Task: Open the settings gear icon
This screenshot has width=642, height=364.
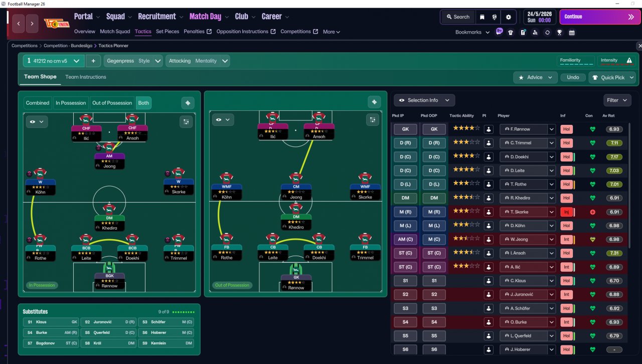Action: coord(509,17)
